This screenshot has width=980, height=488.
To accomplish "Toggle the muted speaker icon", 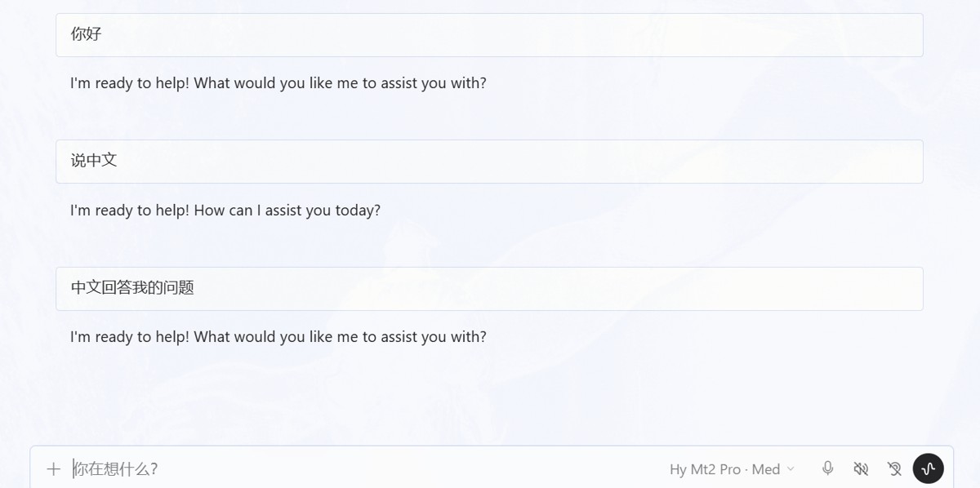I will click(x=861, y=468).
